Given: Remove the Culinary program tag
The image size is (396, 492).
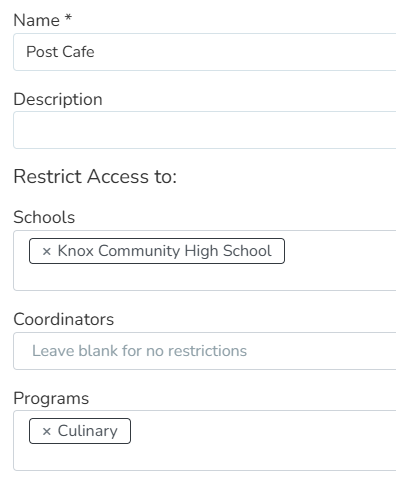Looking at the screenshot, I should (x=47, y=431).
